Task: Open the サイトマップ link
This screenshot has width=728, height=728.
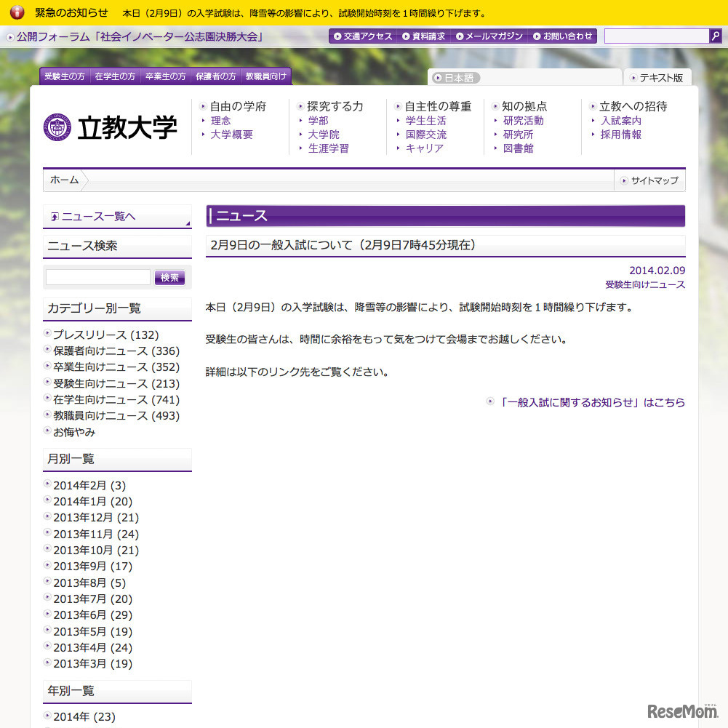Action: [651, 180]
